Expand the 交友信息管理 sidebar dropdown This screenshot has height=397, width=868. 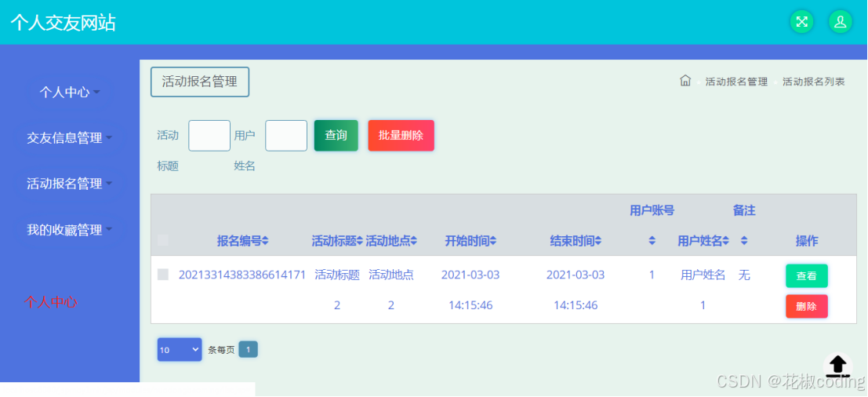[70, 138]
